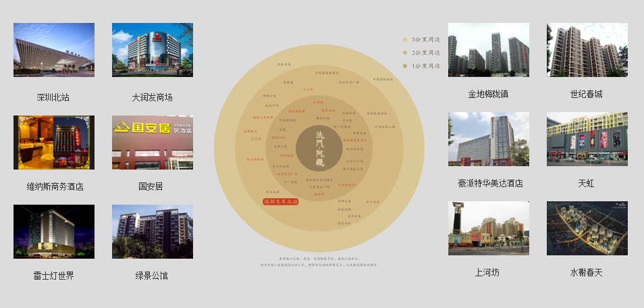Open the 维纳斯商务酒店 hotel photo
This screenshot has width=644, height=308.
pyautogui.click(x=54, y=143)
